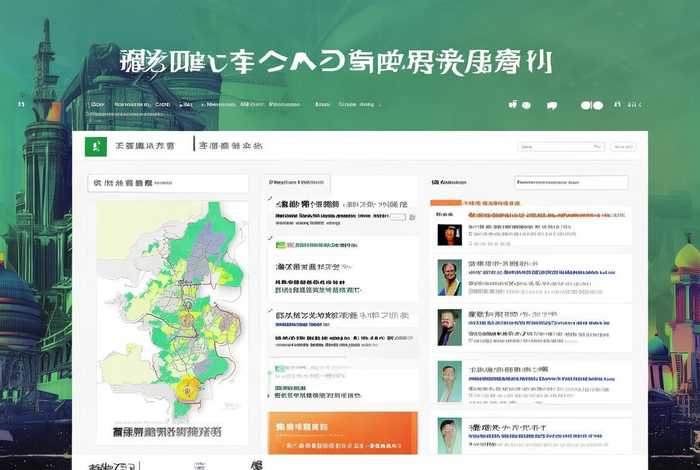Click the green tag icon in the second middle card

point(280,245)
